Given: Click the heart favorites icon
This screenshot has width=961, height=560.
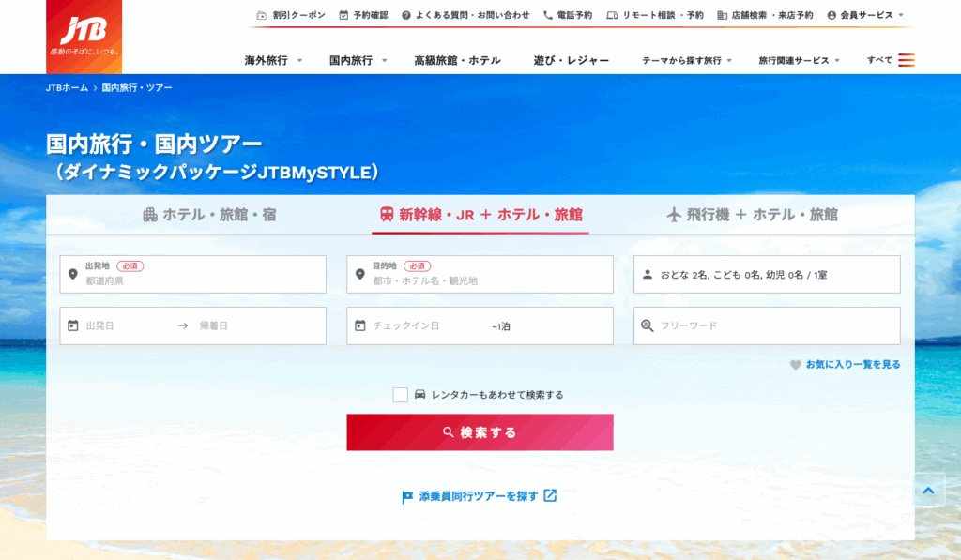Looking at the screenshot, I should pyautogui.click(x=796, y=365).
